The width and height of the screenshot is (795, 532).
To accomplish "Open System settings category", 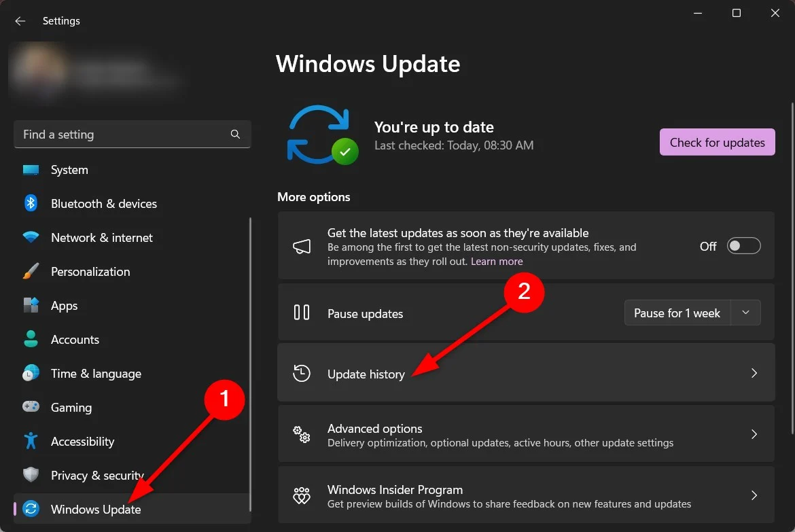I will (x=132, y=169).
